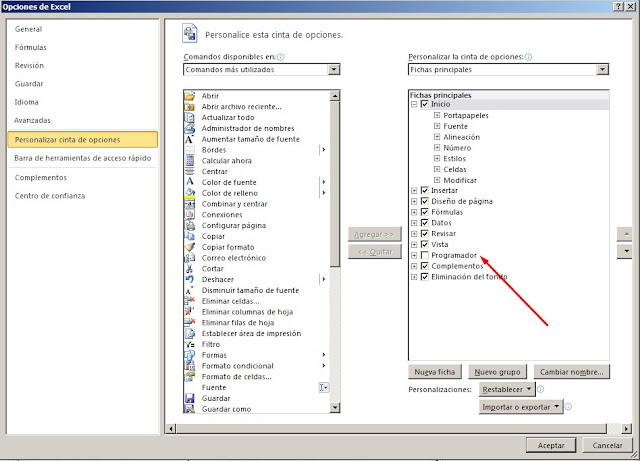Image resolution: width=640 pixels, height=461 pixels.
Task: Select Barra de herramientas de acceso rápido
Action: pyautogui.click(x=83, y=158)
